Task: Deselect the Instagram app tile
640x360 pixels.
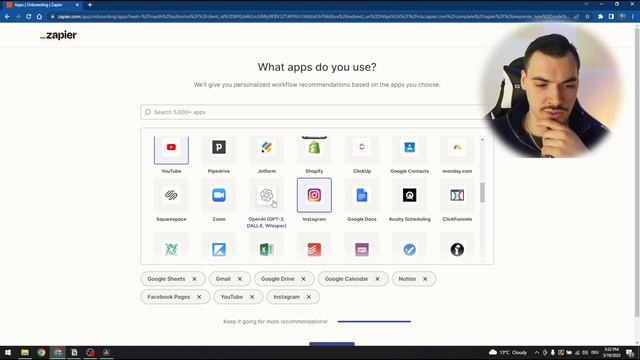Action: coord(314,195)
